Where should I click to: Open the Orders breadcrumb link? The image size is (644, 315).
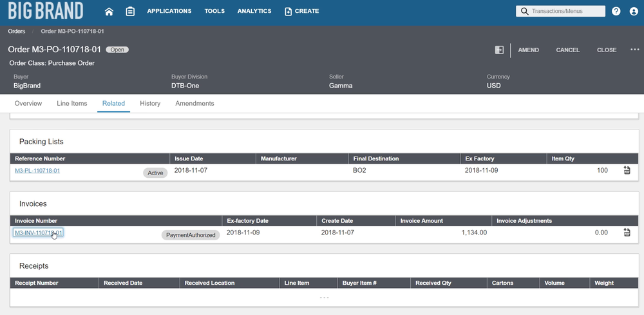click(x=17, y=31)
